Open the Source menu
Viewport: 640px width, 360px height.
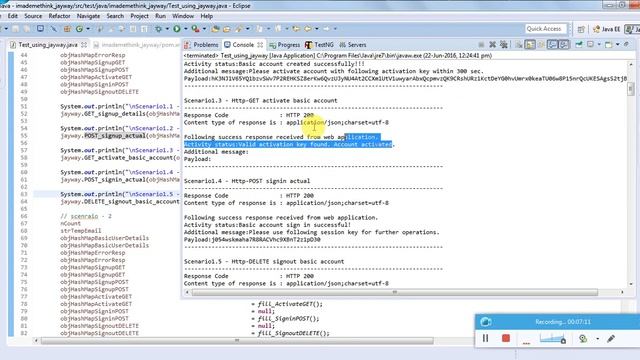[33, 16]
